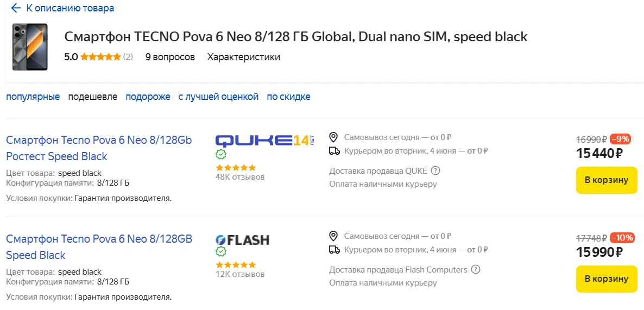The image size is (644, 310).
Task: Click the five-star rating in product header
Action: tap(100, 57)
